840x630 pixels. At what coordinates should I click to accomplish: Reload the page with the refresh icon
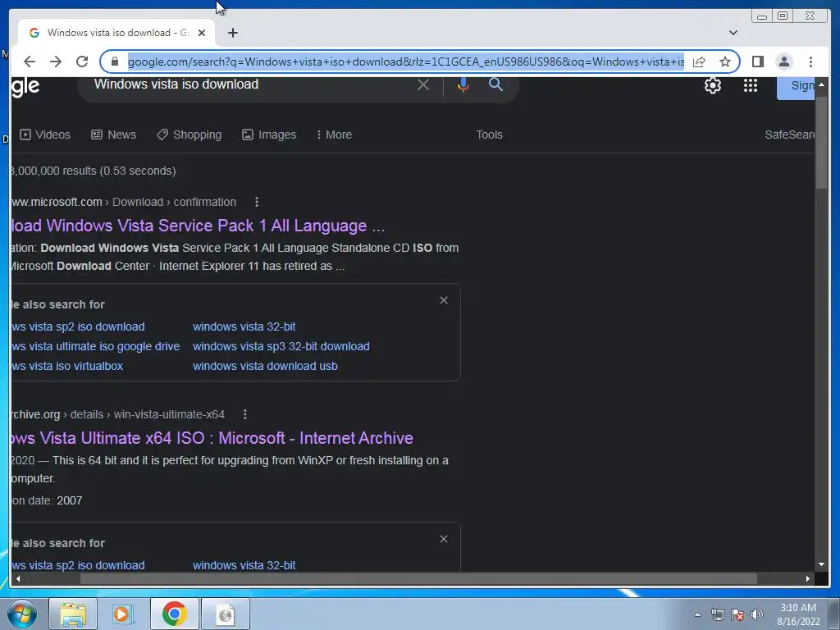click(x=82, y=62)
